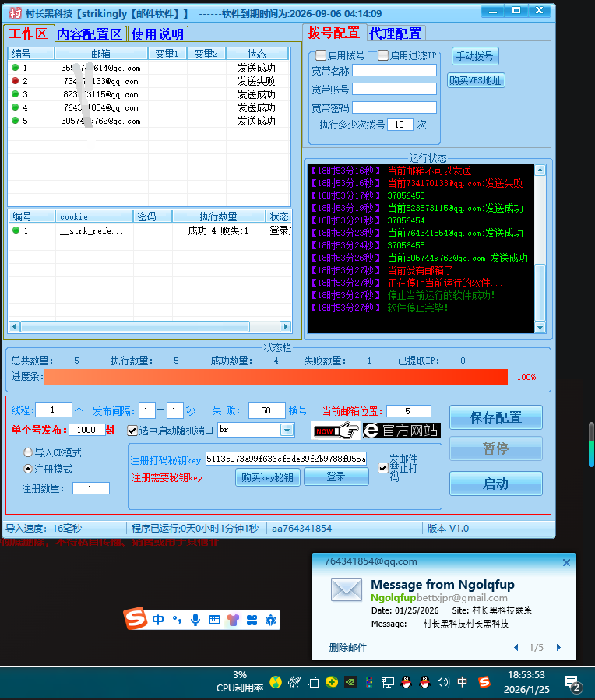
Task: Click the 宽带账号 input field
Action: click(x=394, y=89)
